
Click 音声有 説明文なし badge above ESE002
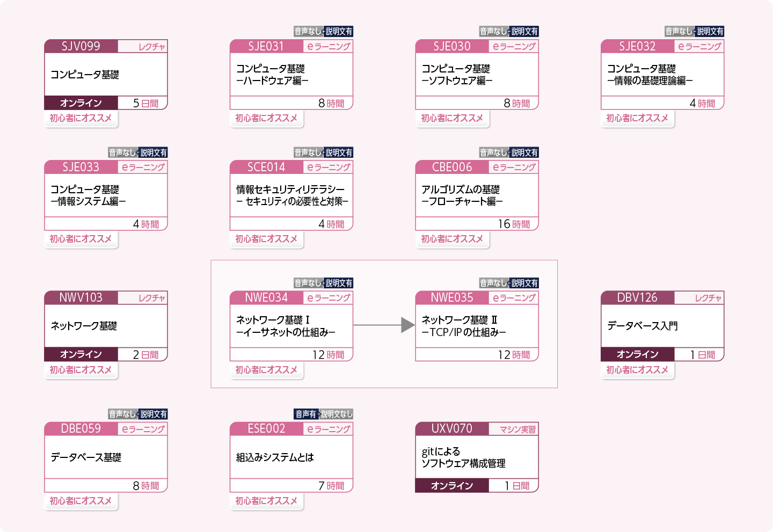323,414
